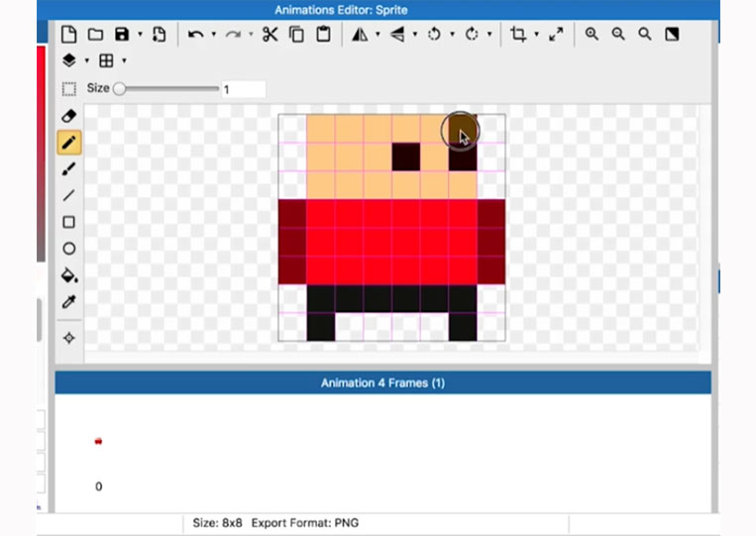Open the vertical flip dropdown arrow

pyautogui.click(x=414, y=35)
